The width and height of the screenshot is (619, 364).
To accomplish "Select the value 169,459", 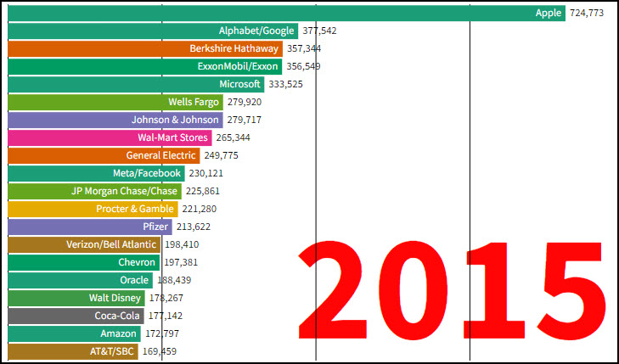I will 160,351.
